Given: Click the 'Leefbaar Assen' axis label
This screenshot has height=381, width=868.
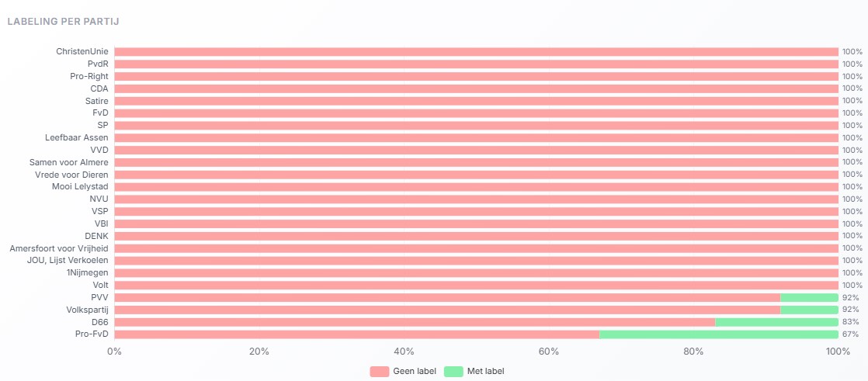Looking at the screenshot, I should [76, 137].
